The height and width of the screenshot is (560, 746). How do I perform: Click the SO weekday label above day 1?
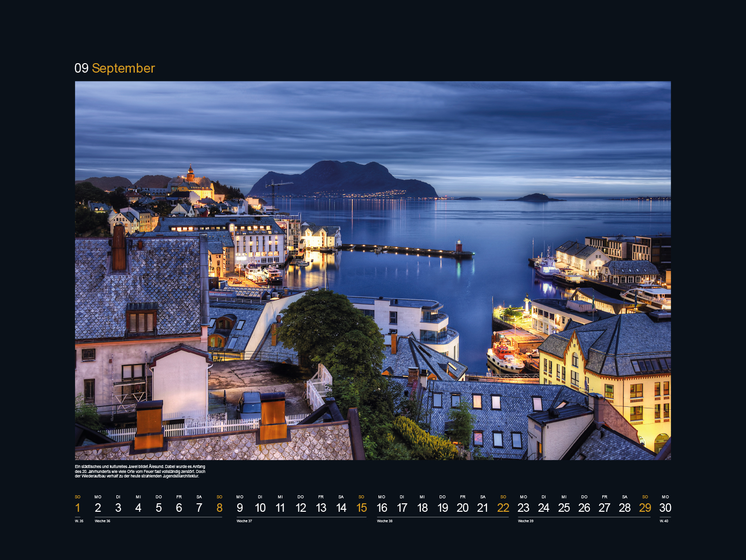pyautogui.click(x=78, y=497)
